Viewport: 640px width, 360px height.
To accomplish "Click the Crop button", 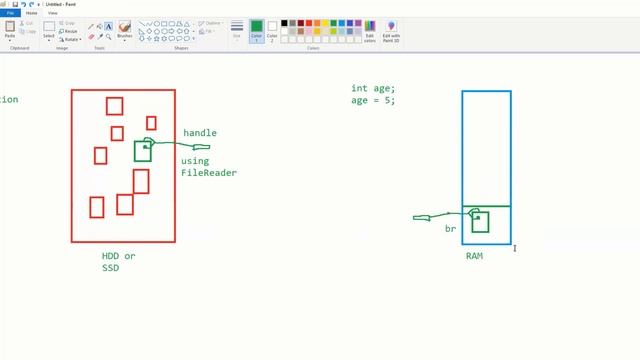I will coord(67,23).
